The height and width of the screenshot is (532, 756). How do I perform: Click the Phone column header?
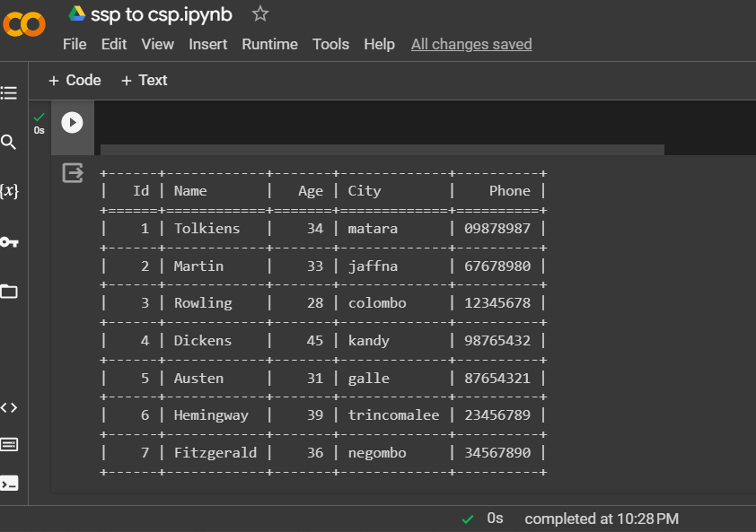click(x=510, y=191)
